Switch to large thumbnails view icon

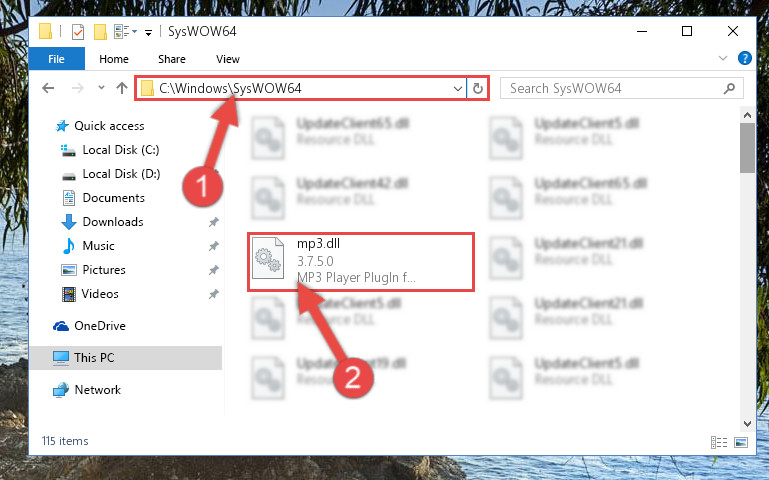(x=741, y=442)
